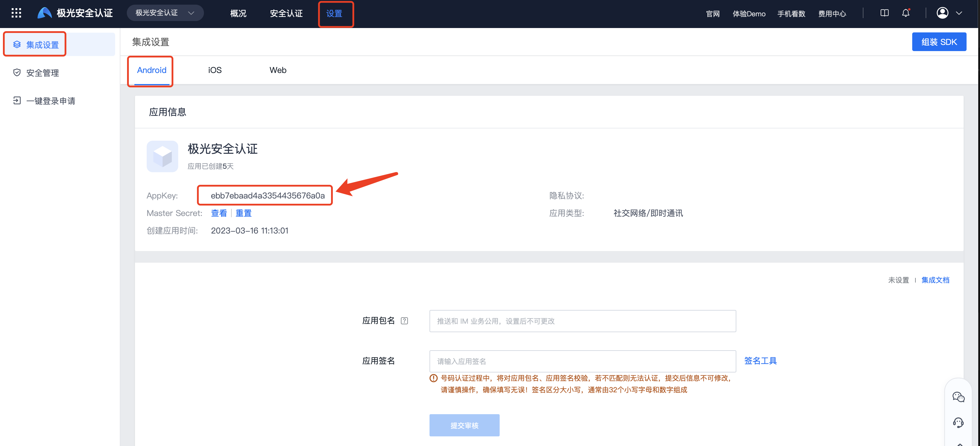Image resolution: width=980 pixels, height=446 pixels.
Task: Switch to Android tab
Action: 151,70
